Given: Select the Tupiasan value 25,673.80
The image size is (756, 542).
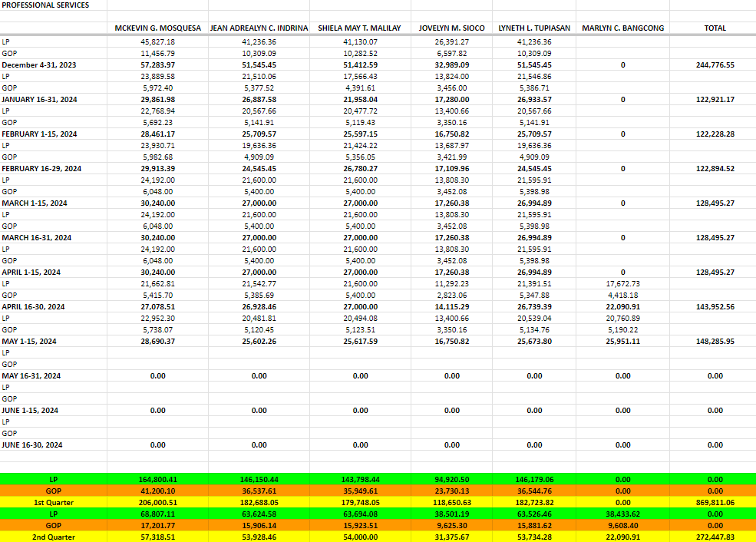Looking at the screenshot, I should (x=534, y=342).
